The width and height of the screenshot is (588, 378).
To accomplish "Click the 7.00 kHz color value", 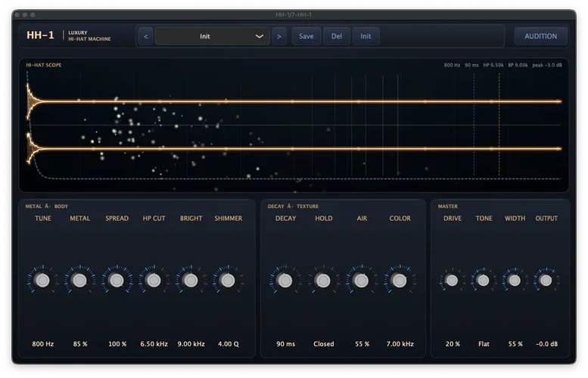I will click(x=400, y=344).
